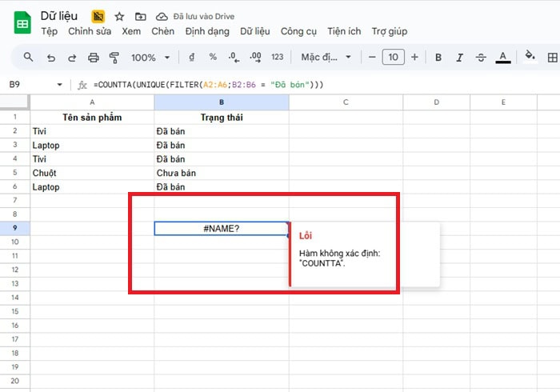
Task: Open the Công cụ menu
Action: tap(298, 31)
